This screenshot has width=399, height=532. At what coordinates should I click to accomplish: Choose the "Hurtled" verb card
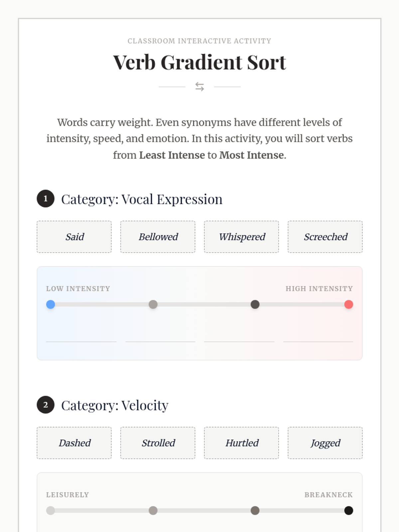point(242,443)
